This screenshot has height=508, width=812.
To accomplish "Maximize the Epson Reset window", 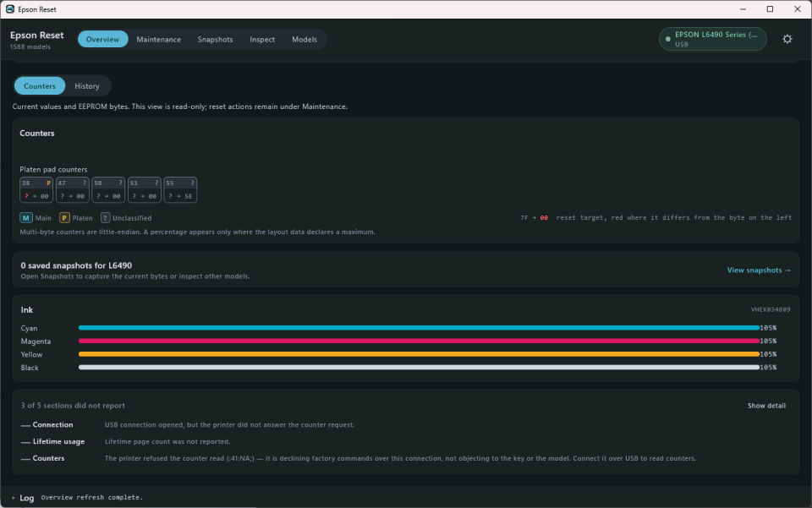I will click(770, 9).
